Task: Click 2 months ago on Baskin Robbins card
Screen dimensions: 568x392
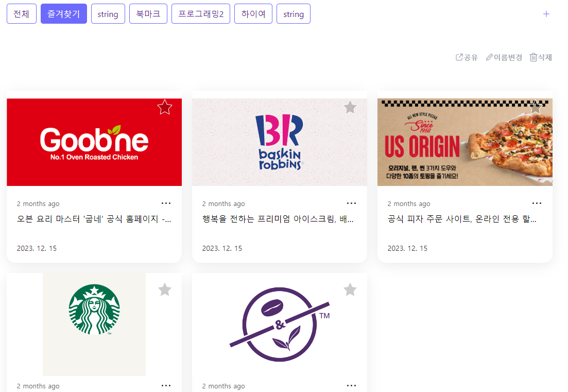Action: pyautogui.click(x=223, y=203)
